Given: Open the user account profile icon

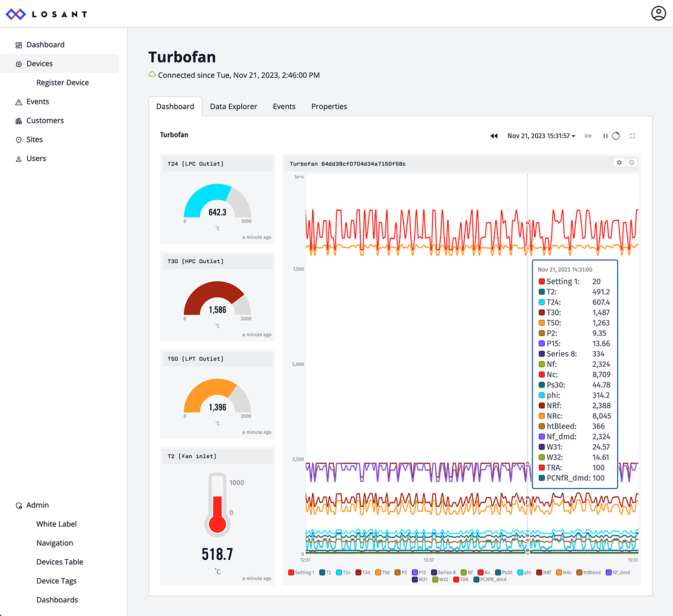Looking at the screenshot, I should [658, 13].
